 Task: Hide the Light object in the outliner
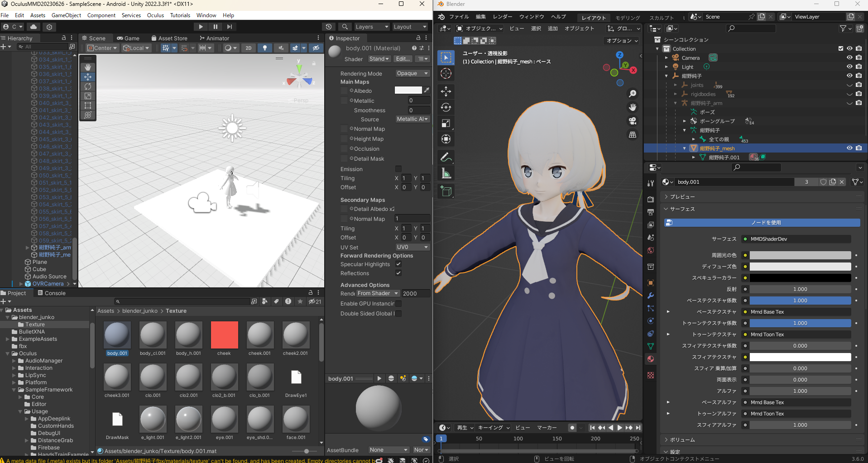click(850, 67)
